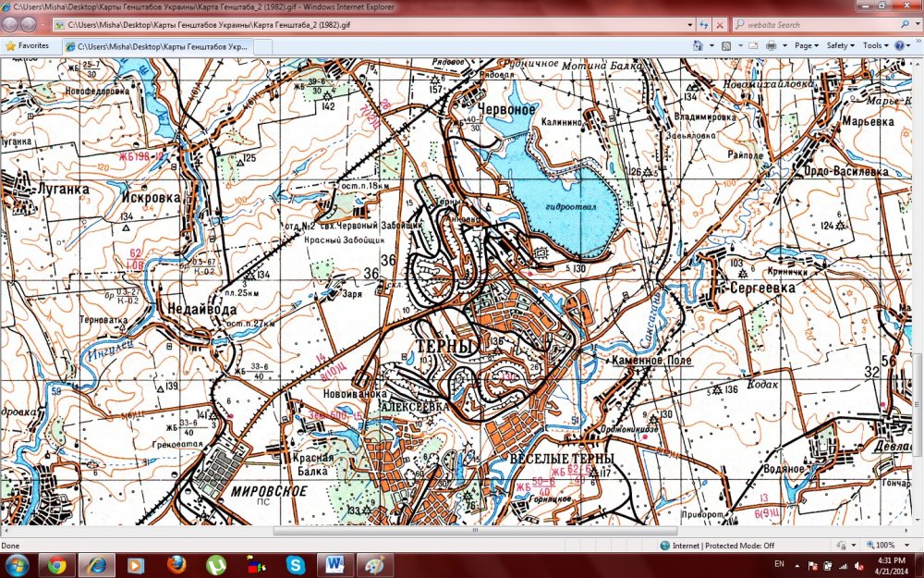Expand the Feeds dropdown arrow
Viewport: 924px width, 578px height.
point(739,45)
